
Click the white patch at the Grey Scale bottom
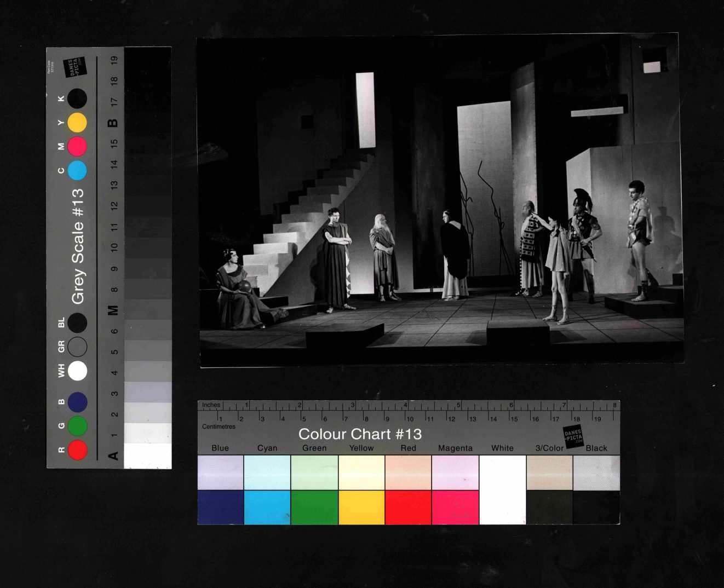coord(148,456)
